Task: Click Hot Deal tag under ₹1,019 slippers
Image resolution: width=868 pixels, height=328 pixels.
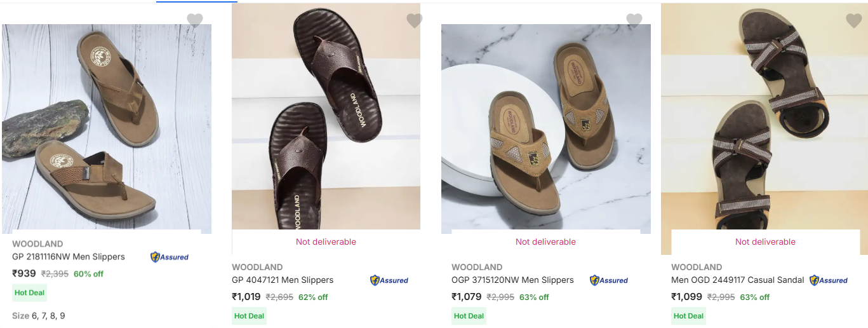Action: click(x=249, y=316)
